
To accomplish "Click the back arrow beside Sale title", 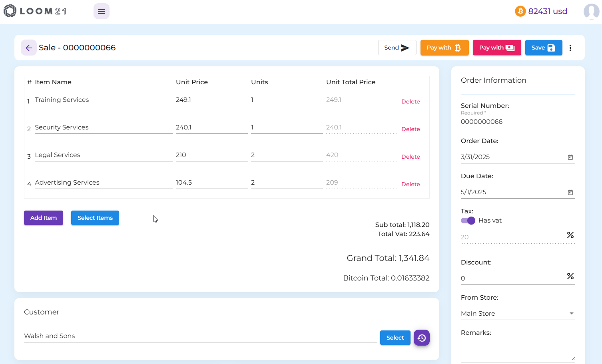I will [x=29, y=48].
